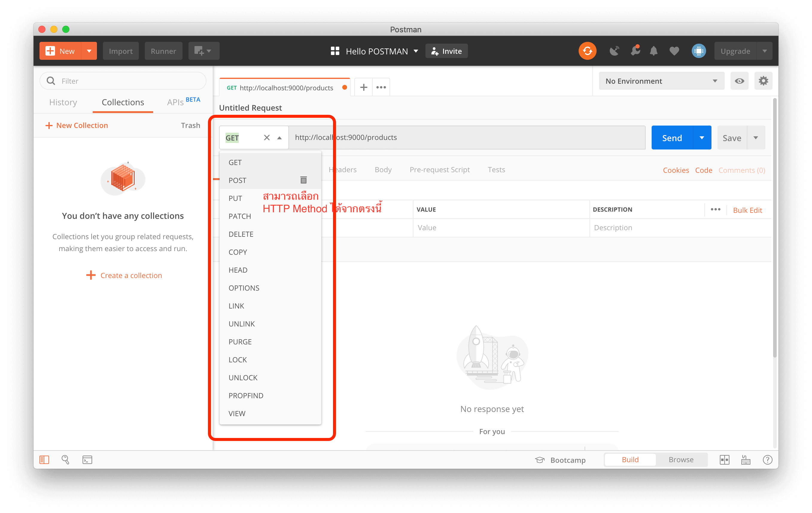This screenshot has width=812, height=513.
Task: Expand the Upgrade dropdown arrow
Action: click(x=764, y=51)
